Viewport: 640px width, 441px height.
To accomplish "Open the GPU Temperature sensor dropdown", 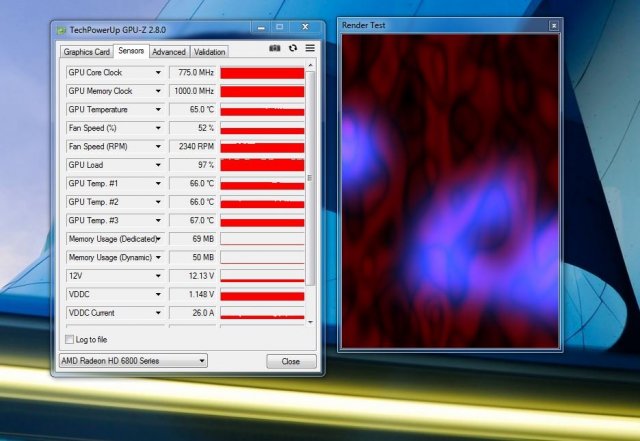I will [158, 110].
